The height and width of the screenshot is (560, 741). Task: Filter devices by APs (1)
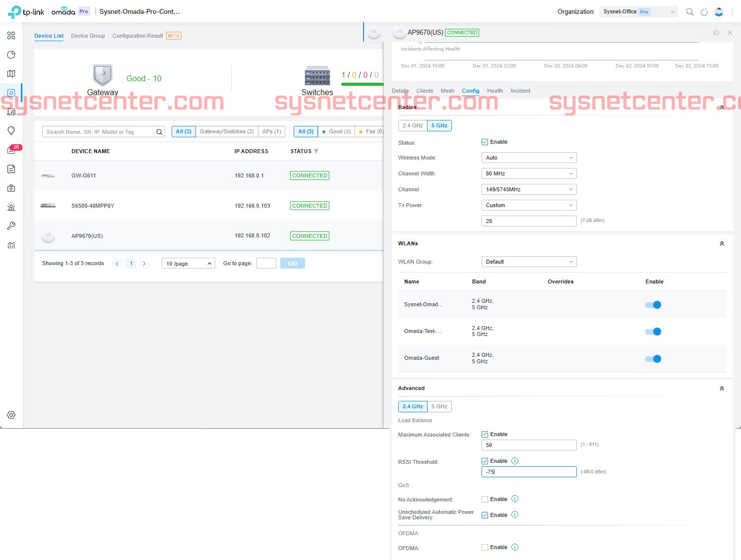click(x=272, y=131)
